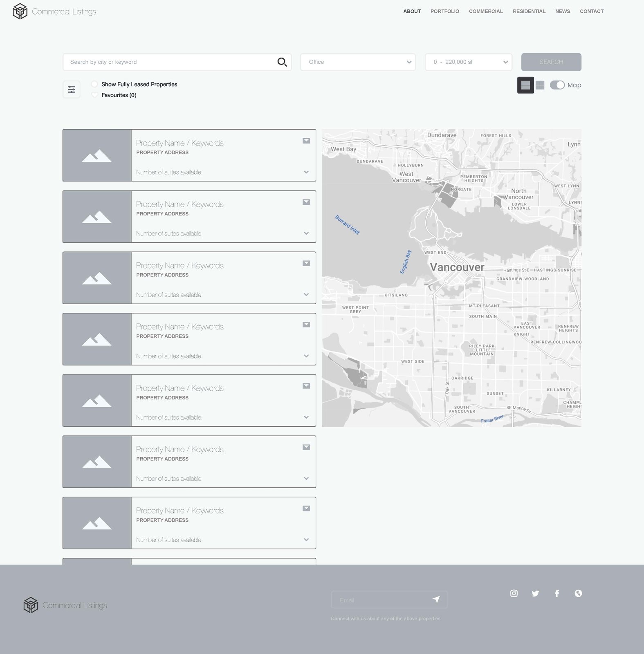This screenshot has height=654, width=644.
Task: Click Commercial Listings title in header
Action: 64,11
